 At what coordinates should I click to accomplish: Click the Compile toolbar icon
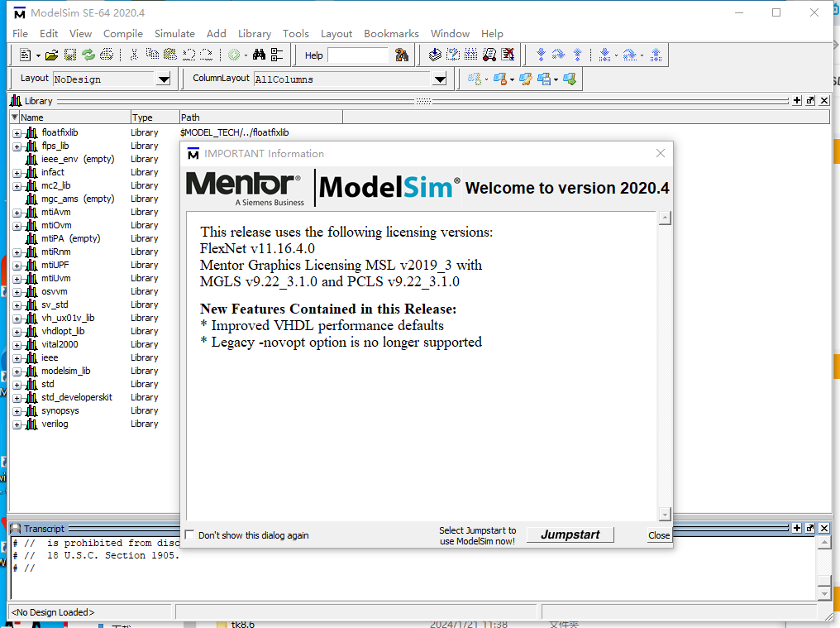pos(435,55)
